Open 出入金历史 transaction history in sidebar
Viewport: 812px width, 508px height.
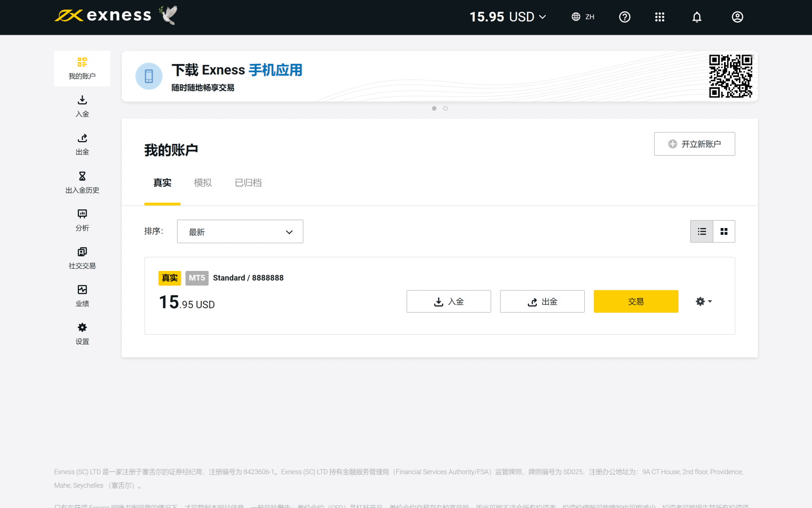coord(82,182)
